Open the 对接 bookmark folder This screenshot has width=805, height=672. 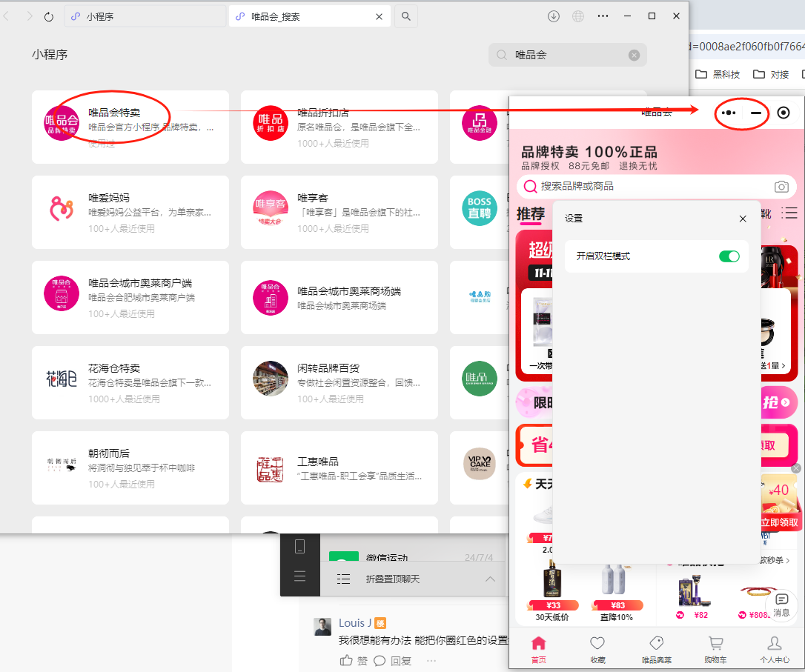coord(771,74)
